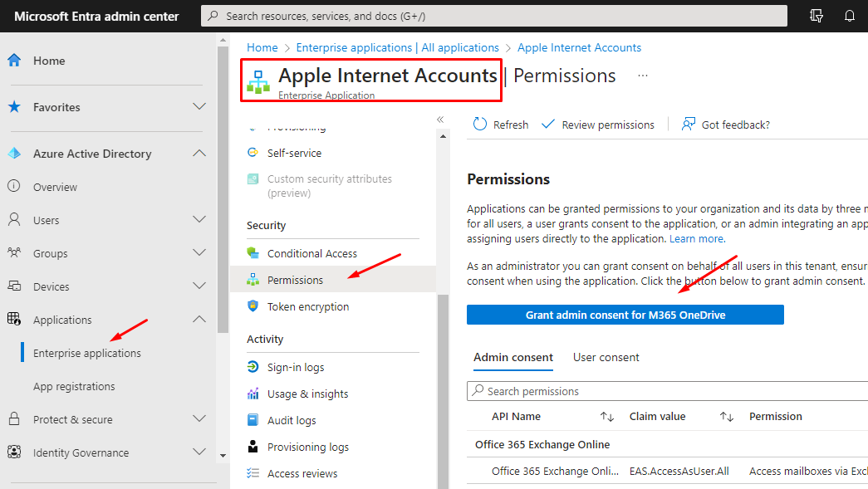Open Sign-in logs under Activity
The height and width of the screenshot is (489, 868).
click(295, 367)
